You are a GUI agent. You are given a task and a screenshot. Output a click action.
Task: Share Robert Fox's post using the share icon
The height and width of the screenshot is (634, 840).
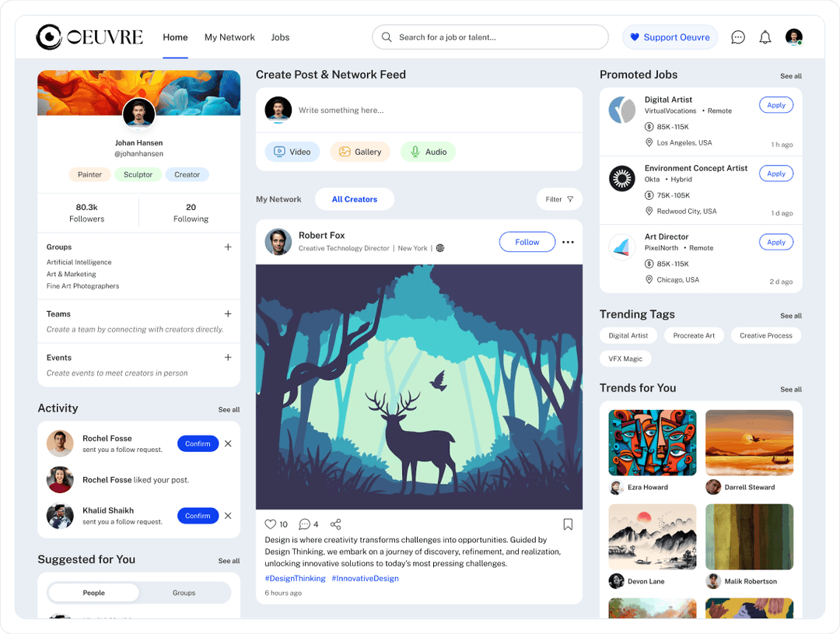[335, 524]
